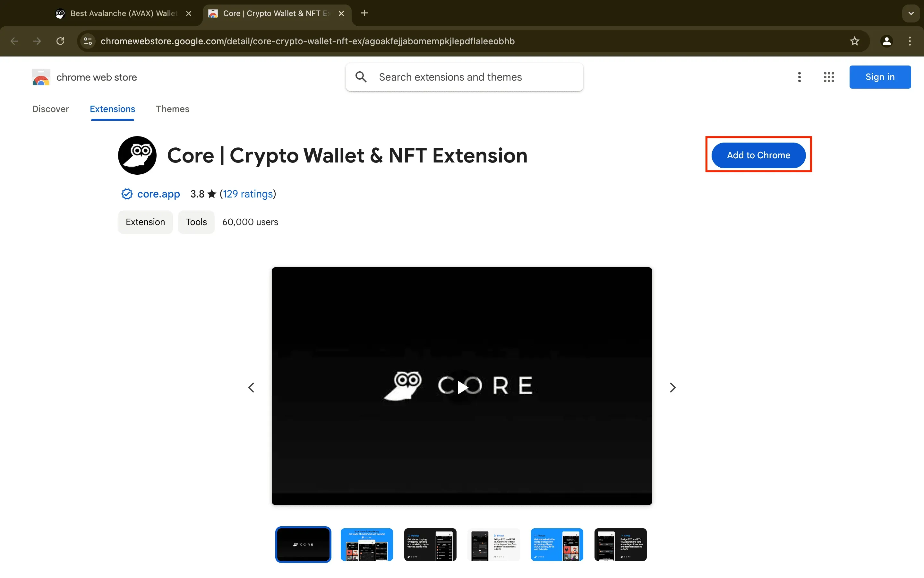Click the 60,000 users text
The width and height of the screenshot is (924, 578).
tap(250, 222)
